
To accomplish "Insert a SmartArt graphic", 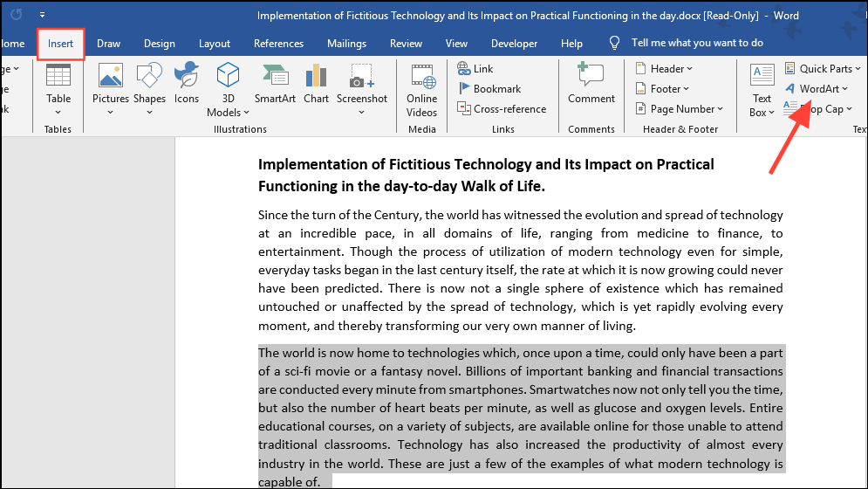I will point(275,86).
